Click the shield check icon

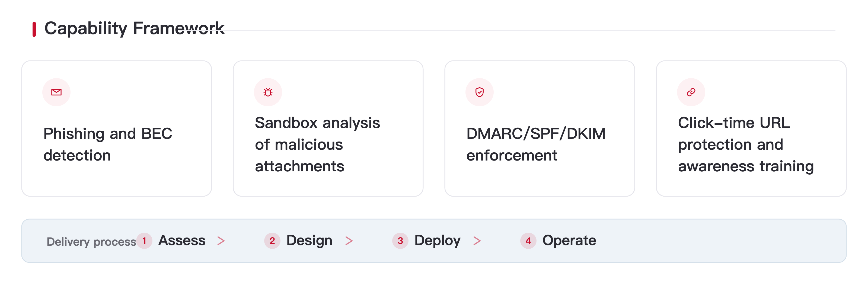(x=480, y=92)
